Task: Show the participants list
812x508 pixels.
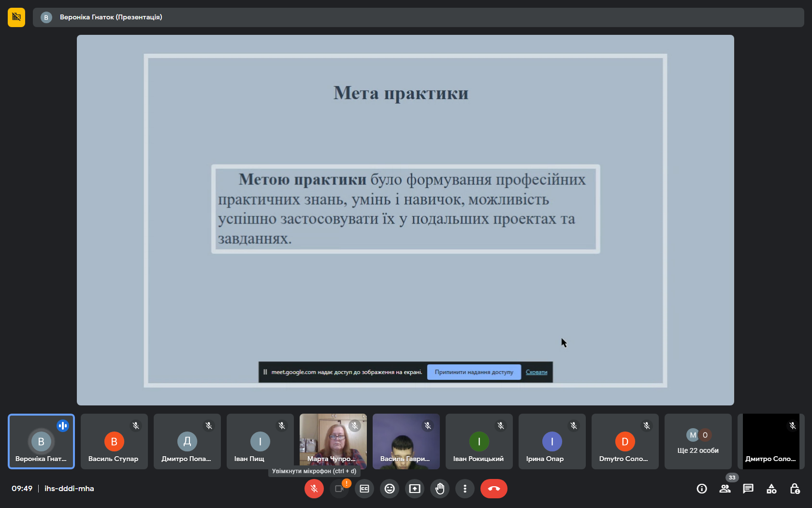Action: [x=725, y=489]
